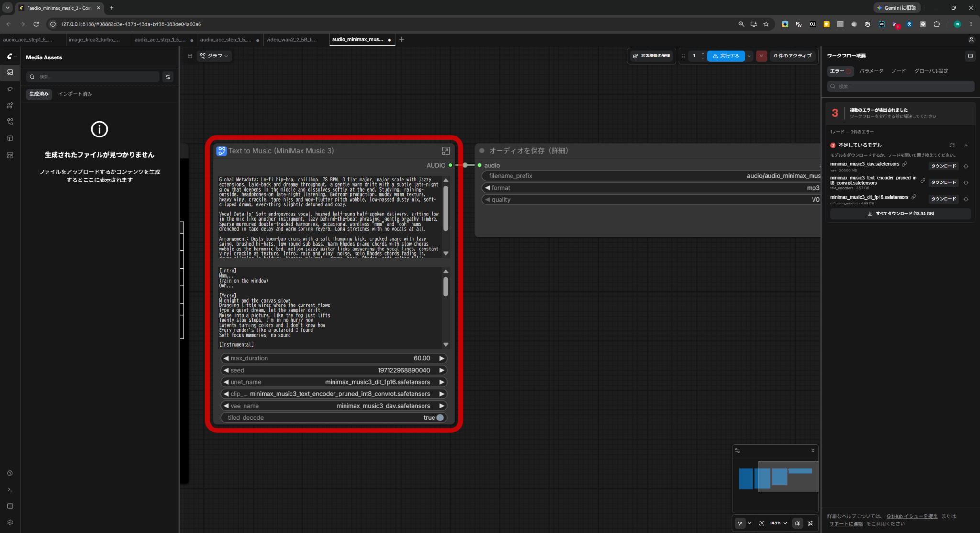The width and height of the screenshot is (980, 533).
Task: Open the グラフ dropdown
Action: point(214,56)
